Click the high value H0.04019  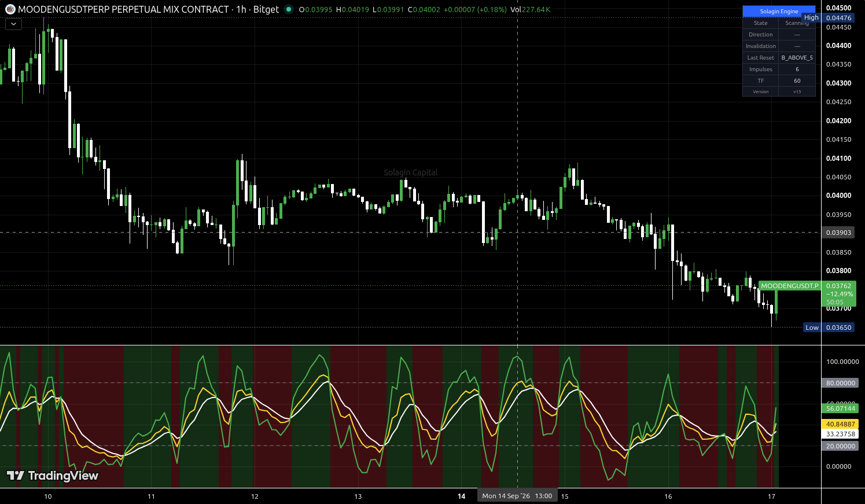tap(352, 10)
